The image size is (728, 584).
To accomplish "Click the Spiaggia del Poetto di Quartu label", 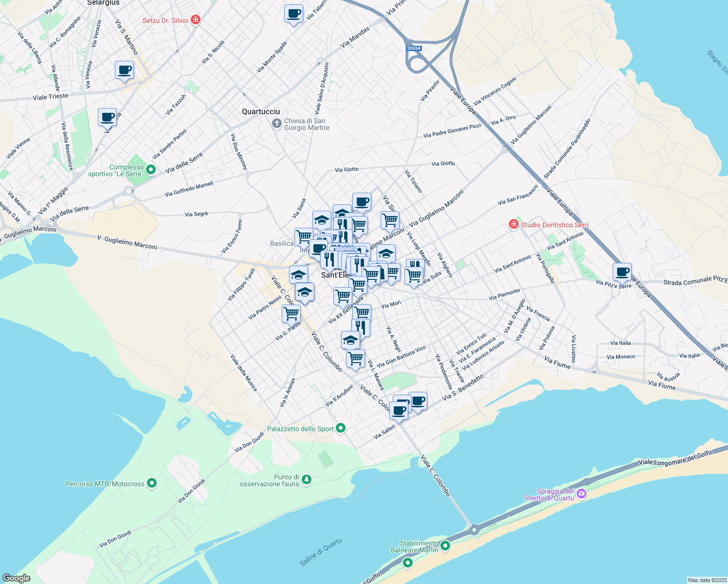I will click(x=550, y=494).
